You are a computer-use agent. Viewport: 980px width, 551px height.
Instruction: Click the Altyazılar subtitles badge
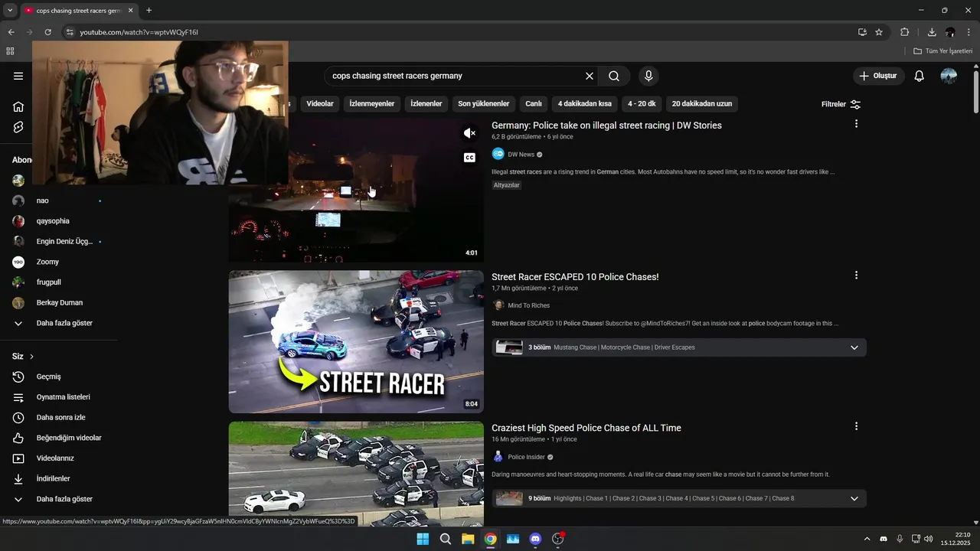506,185
